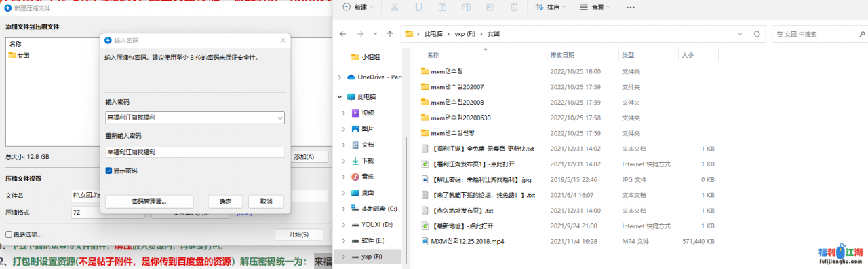
Task: Click the Rename icon in Explorer toolbar
Action: (466, 7)
